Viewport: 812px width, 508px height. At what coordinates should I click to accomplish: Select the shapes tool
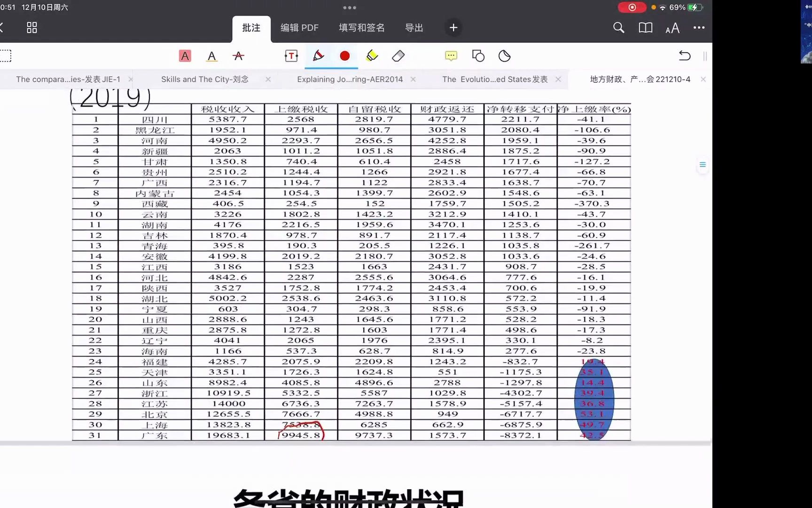[x=478, y=56]
